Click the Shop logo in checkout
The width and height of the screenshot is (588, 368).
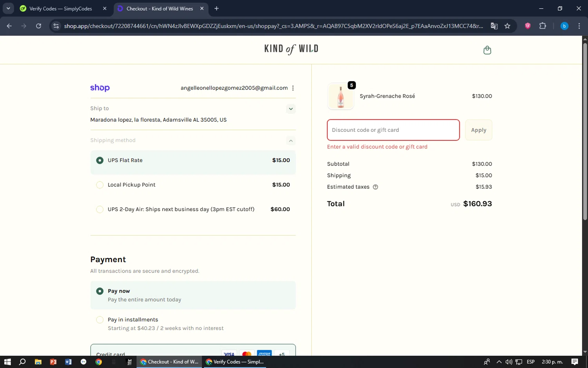click(x=100, y=88)
